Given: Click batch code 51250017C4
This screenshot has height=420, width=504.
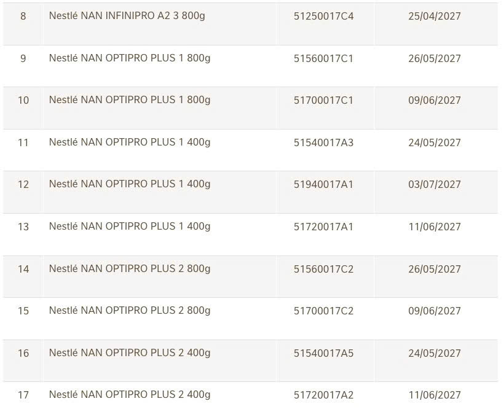Looking at the screenshot, I should pos(323,17).
